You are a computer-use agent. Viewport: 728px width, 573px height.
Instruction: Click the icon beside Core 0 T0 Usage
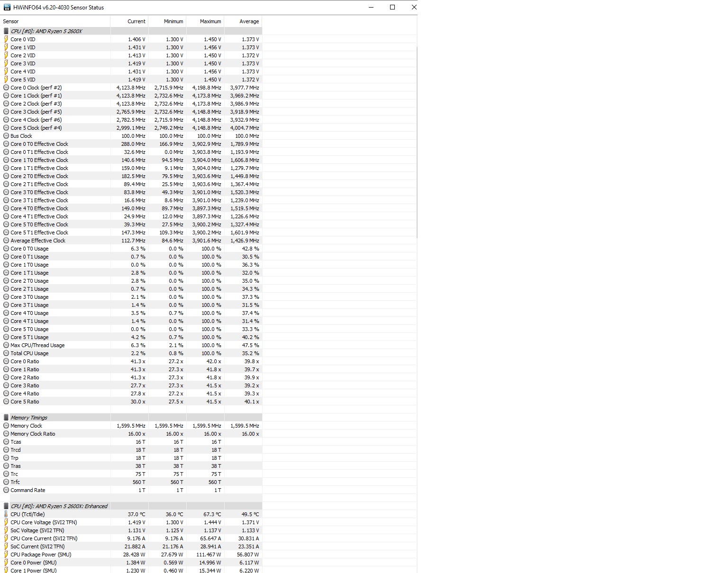point(6,249)
